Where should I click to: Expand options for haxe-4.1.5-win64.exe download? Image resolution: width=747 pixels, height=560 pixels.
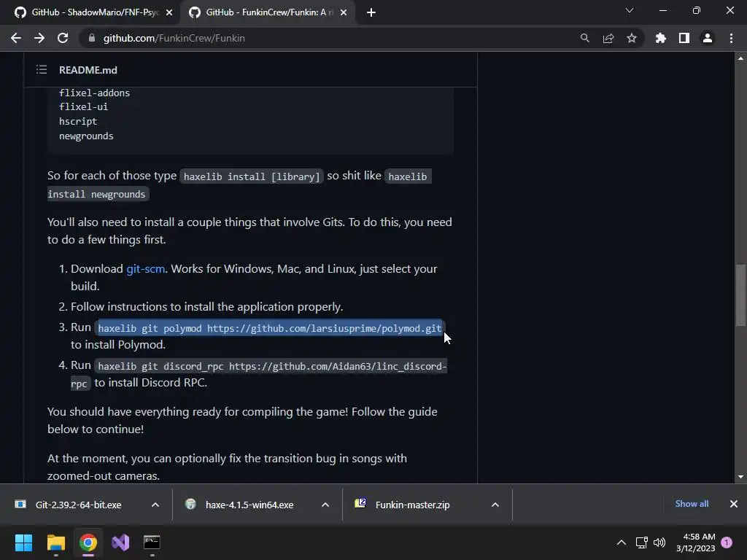pyautogui.click(x=325, y=505)
